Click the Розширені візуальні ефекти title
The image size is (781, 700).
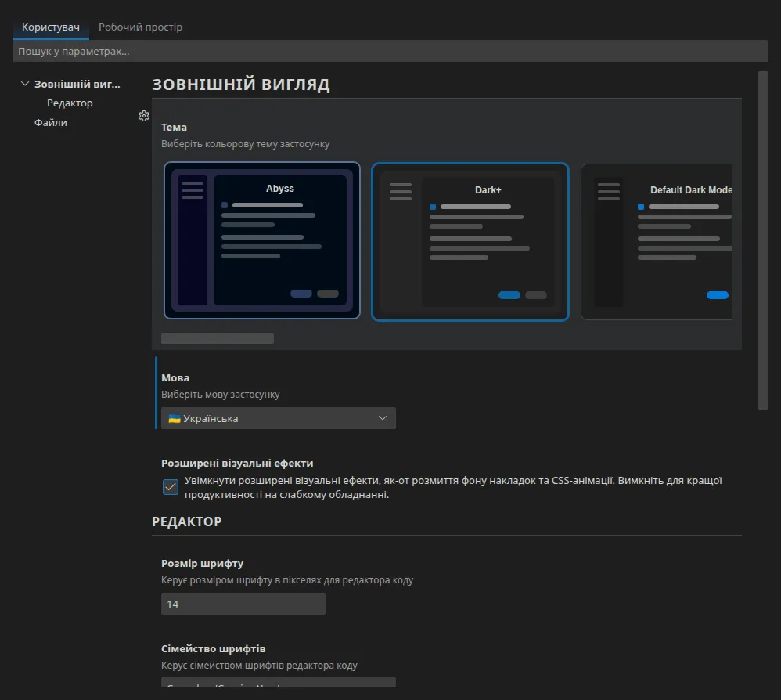tap(237, 463)
